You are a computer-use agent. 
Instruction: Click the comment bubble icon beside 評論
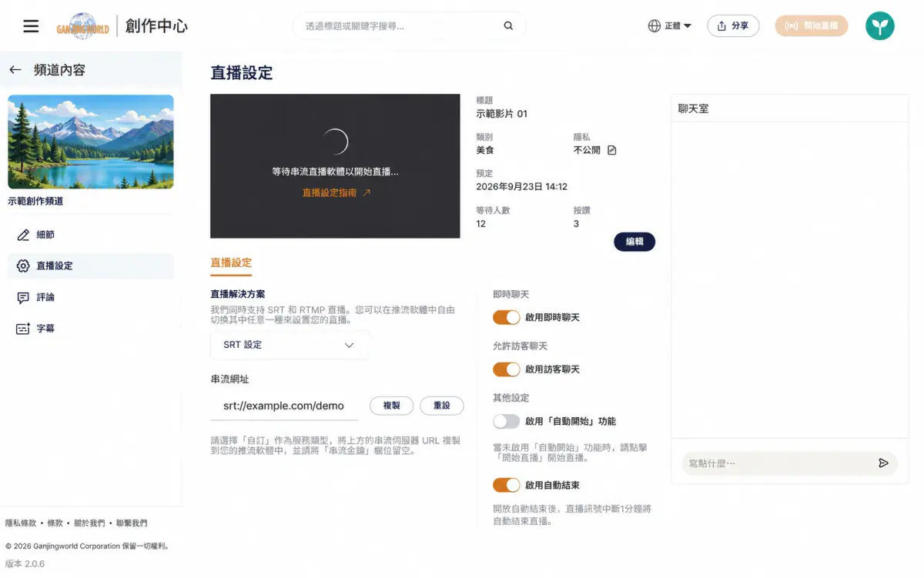click(23, 297)
